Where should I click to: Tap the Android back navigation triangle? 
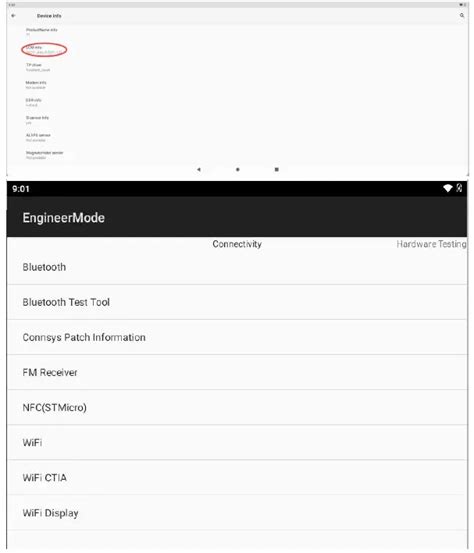click(x=199, y=169)
